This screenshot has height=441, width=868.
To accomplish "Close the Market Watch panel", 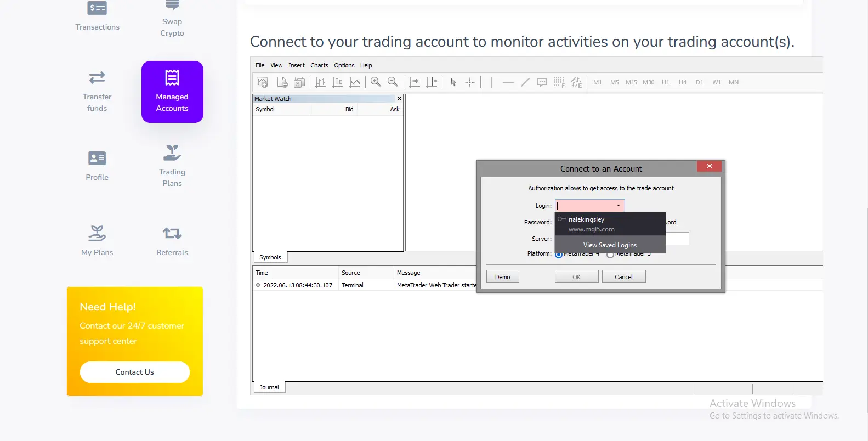I will point(399,99).
